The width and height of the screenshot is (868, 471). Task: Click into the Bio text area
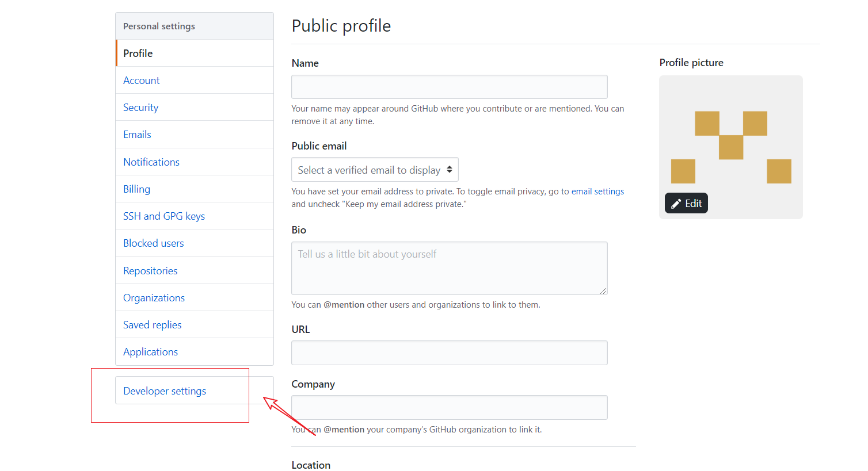click(450, 268)
